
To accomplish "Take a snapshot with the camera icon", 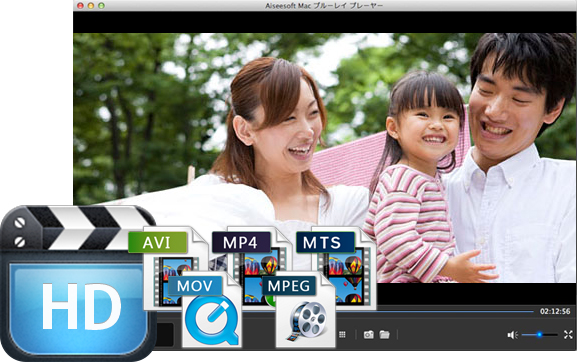I will pyautogui.click(x=368, y=334).
